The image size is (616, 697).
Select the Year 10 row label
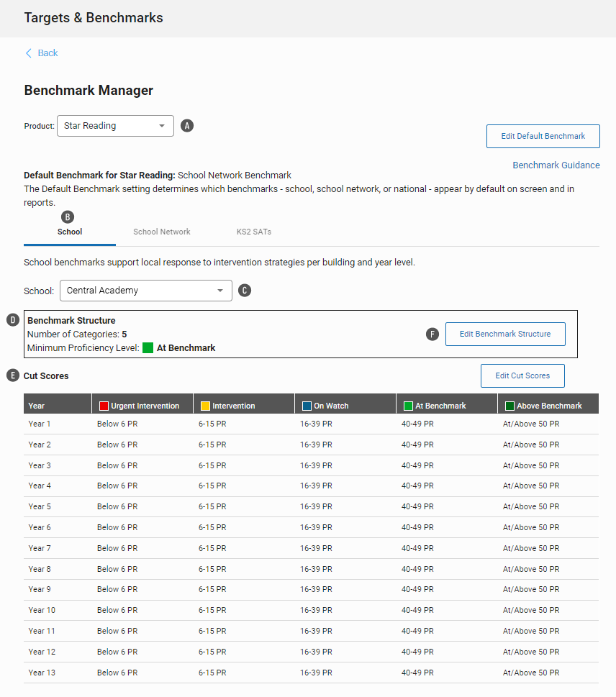[x=42, y=610]
